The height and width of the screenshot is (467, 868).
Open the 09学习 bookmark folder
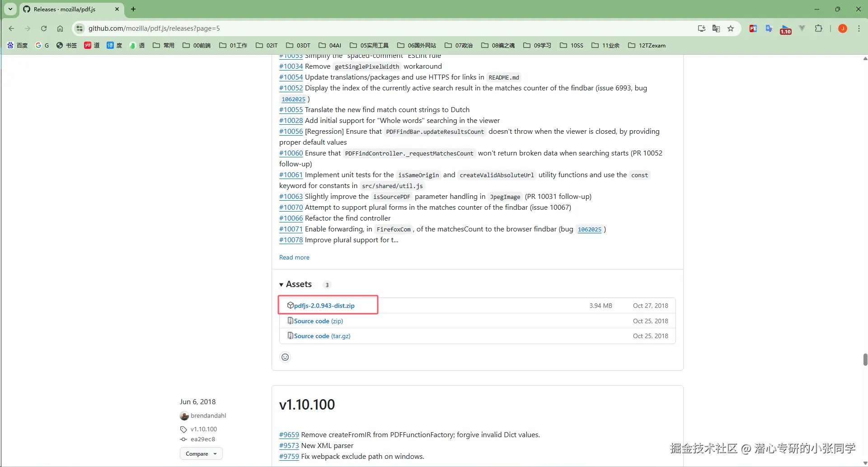(x=537, y=45)
